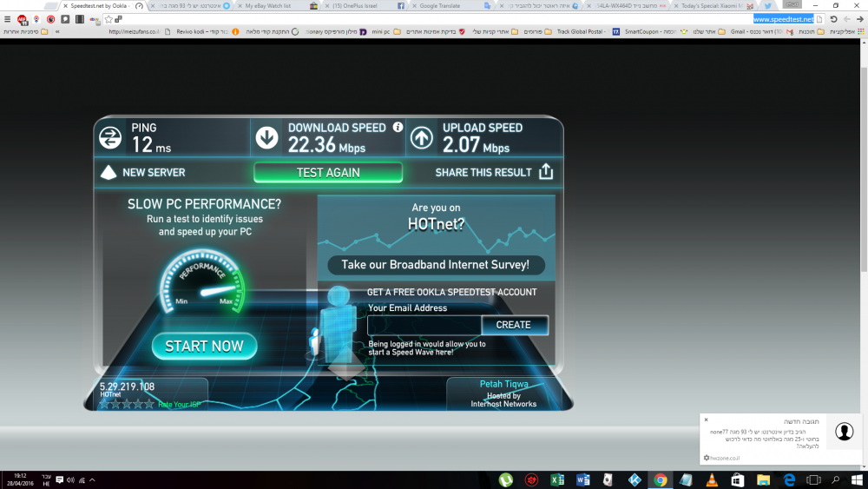Image resolution: width=868 pixels, height=489 pixels.
Task: Open the apps grid bookmark icon
Action: click(861, 31)
